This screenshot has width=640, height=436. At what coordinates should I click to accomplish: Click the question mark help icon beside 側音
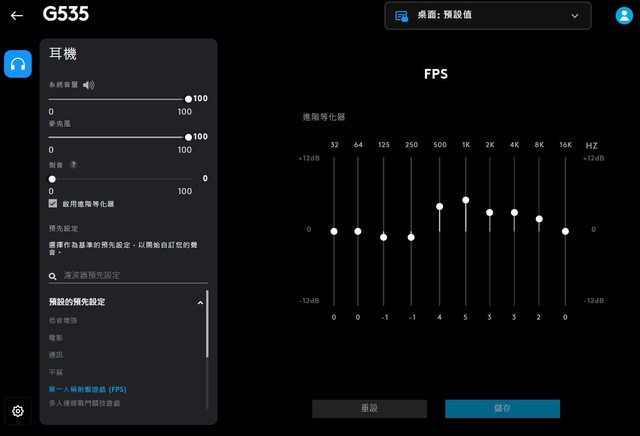pyautogui.click(x=73, y=164)
